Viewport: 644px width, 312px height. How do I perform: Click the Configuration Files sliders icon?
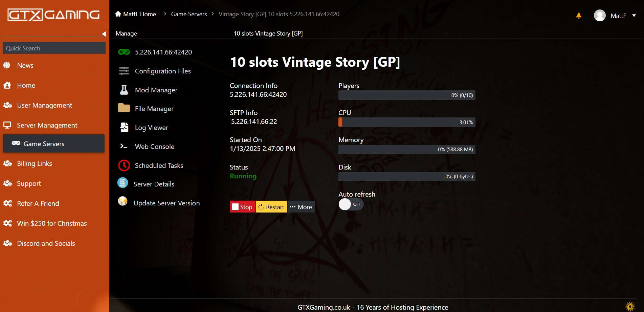click(124, 71)
